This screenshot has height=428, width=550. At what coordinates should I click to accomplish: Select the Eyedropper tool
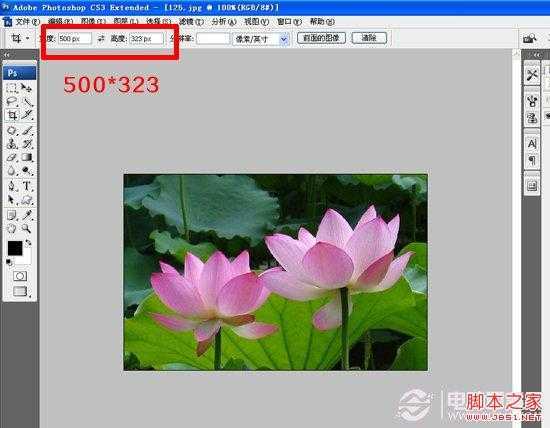27,215
